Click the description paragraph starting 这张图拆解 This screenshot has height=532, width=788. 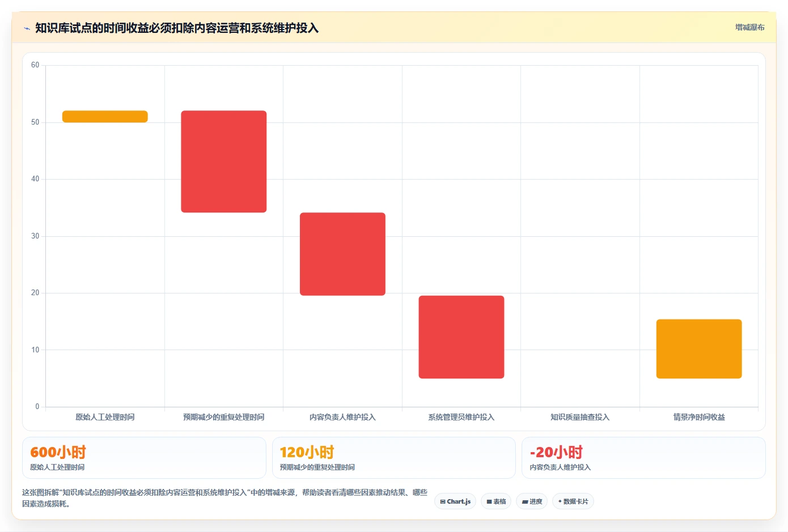click(x=224, y=498)
